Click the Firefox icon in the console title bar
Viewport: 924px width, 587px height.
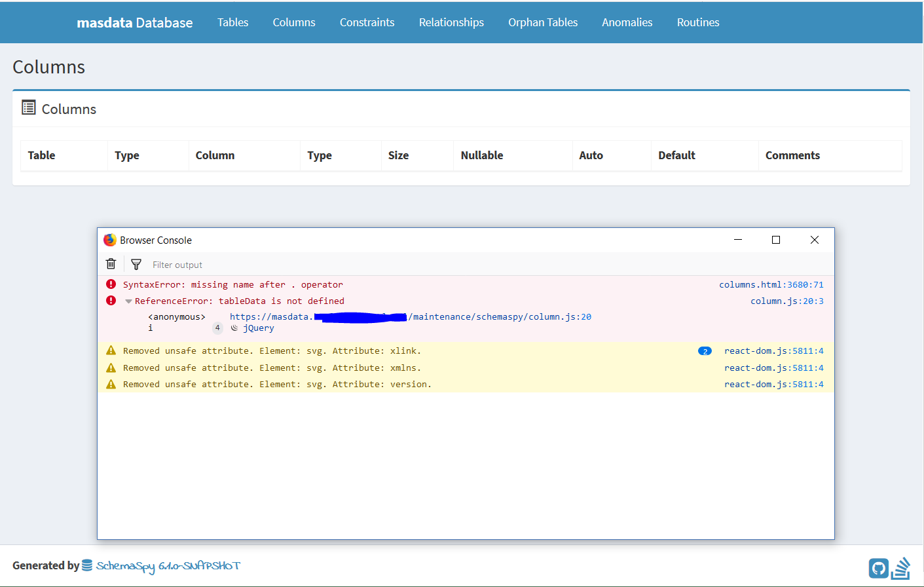[x=109, y=240]
